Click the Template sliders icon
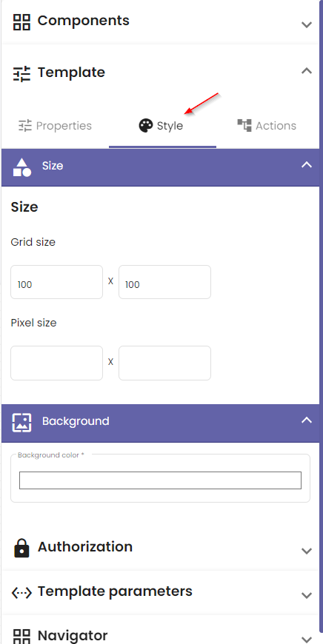The height and width of the screenshot is (644, 323). coord(21,73)
